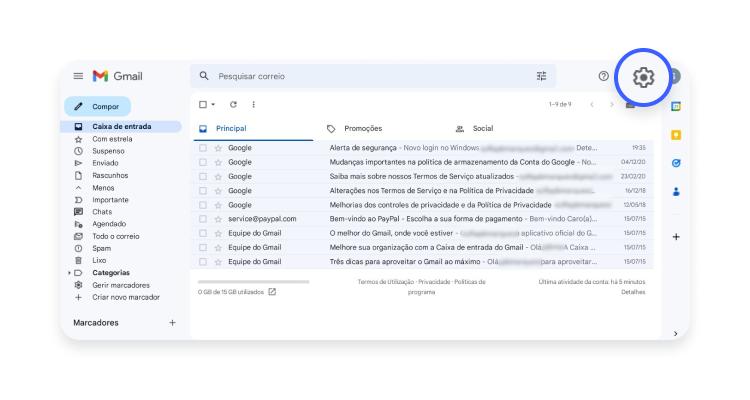Open the Settings gear icon
The height and width of the screenshot is (400, 750).
[x=643, y=77]
